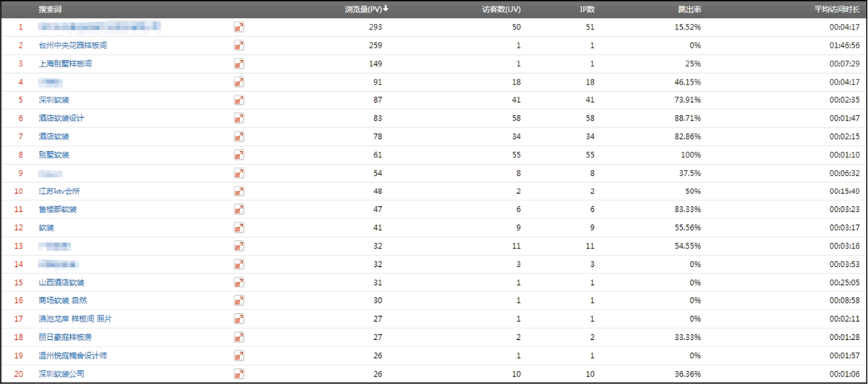Click link icon in 丽日豪庭样板房 row
The height and width of the screenshot is (384, 868).
(x=239, y=338)
